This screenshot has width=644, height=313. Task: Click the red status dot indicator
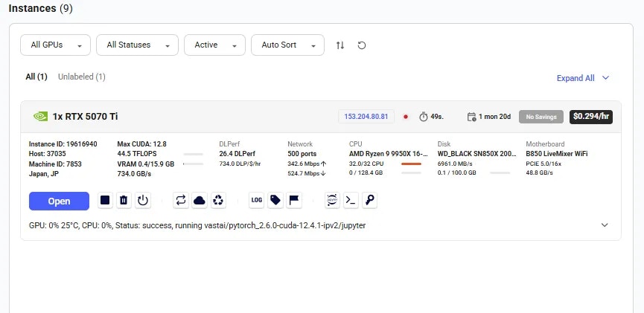click(406, 117)
